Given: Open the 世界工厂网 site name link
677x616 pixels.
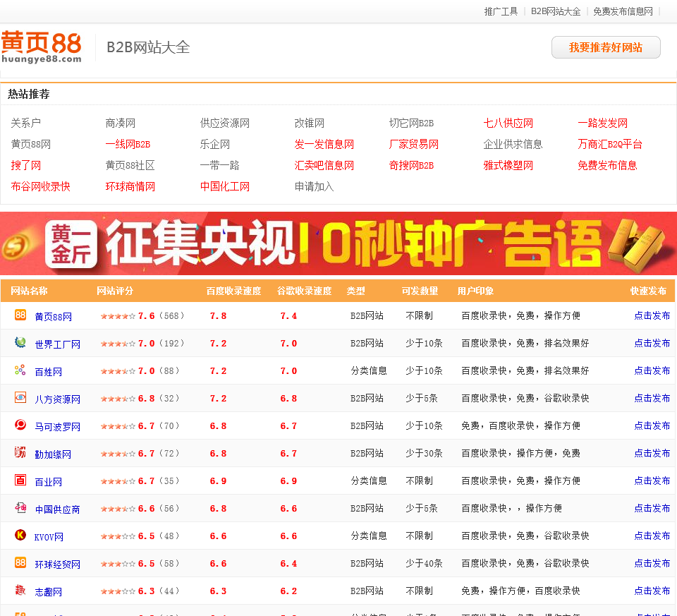Looking at the screenshot, I should [57, 344].
